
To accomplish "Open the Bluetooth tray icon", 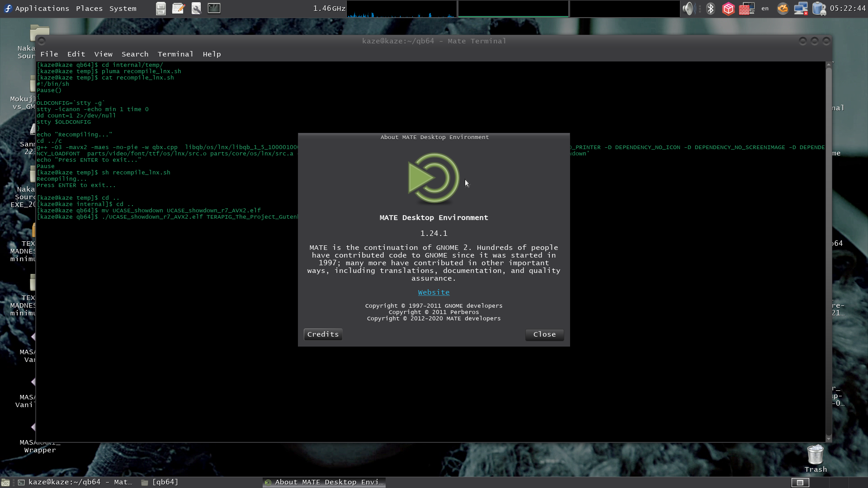I will [711, 8].
